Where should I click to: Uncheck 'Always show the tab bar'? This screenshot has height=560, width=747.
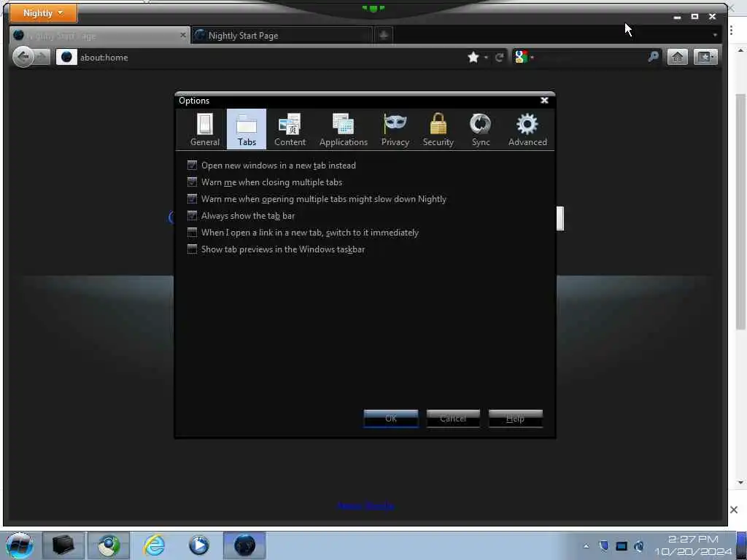click(241, 216)
